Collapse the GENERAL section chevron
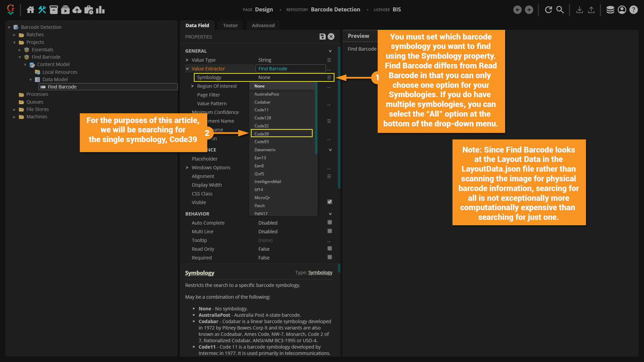The width and height of the screenshot is (644, 362). click(x=330, y=51)
